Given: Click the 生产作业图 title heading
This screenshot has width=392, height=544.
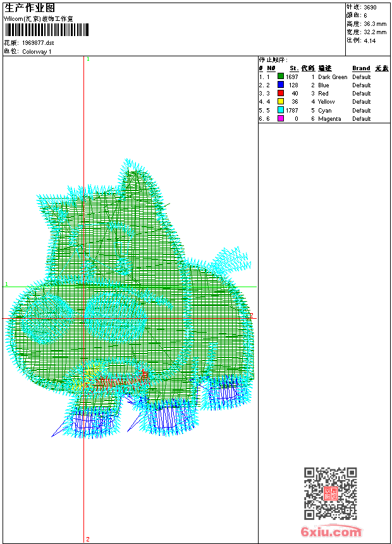Looking at the screenshot, I should tap(30, 8).
